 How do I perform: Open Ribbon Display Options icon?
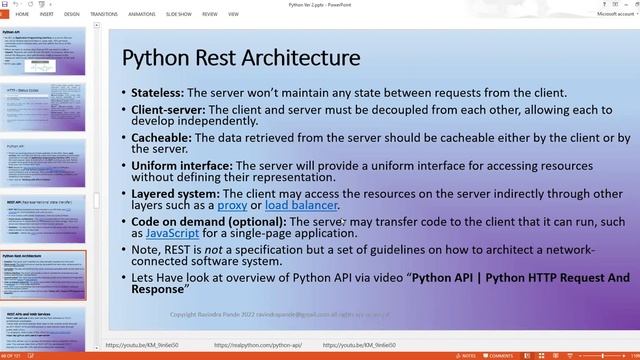tap(616, 4)
